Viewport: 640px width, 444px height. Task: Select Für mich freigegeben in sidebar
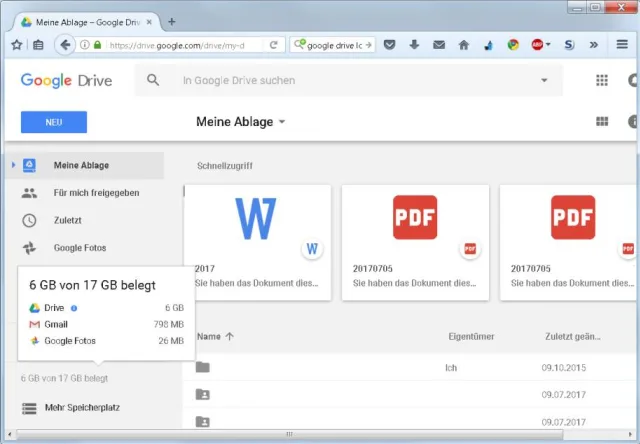[96, 192]
